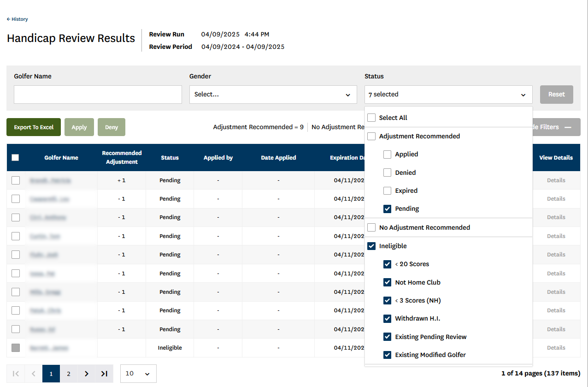Open the page size dropdown showing 10

tap(138, 374)
